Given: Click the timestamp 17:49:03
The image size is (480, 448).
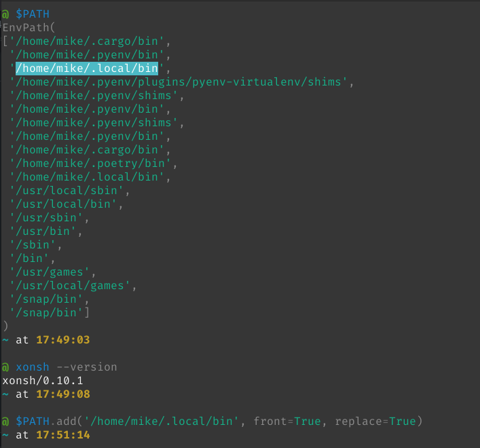Looking at the screenshot, I should [63, 340].
